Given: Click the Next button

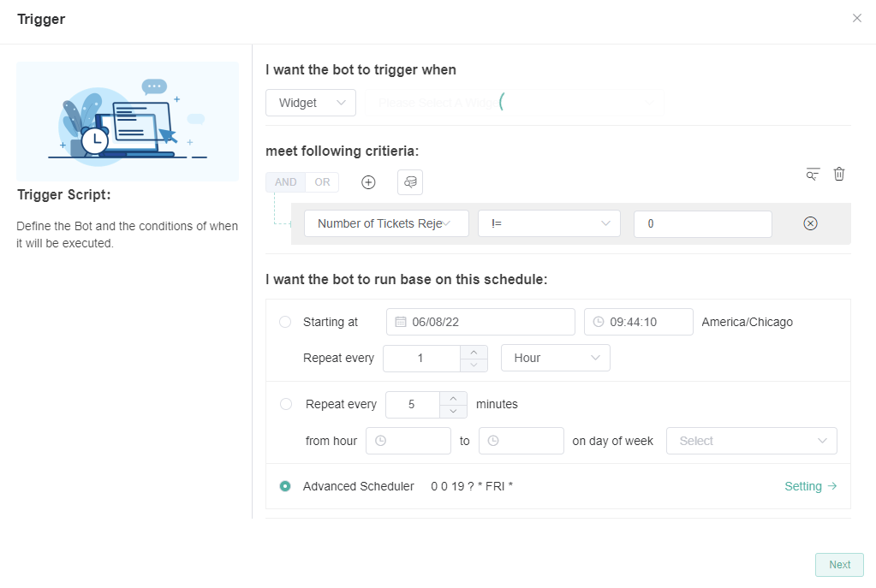Looking at the screenshot, I should (839, 565).
